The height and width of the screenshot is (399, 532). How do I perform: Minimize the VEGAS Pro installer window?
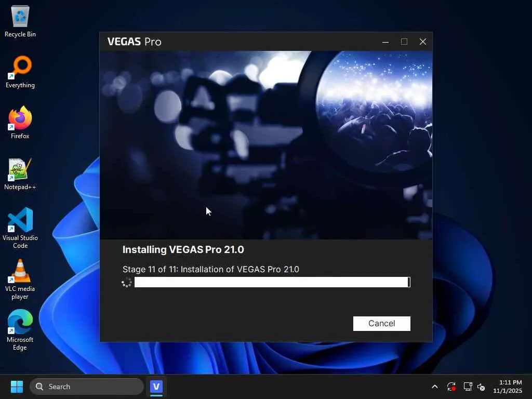(385, 42)
